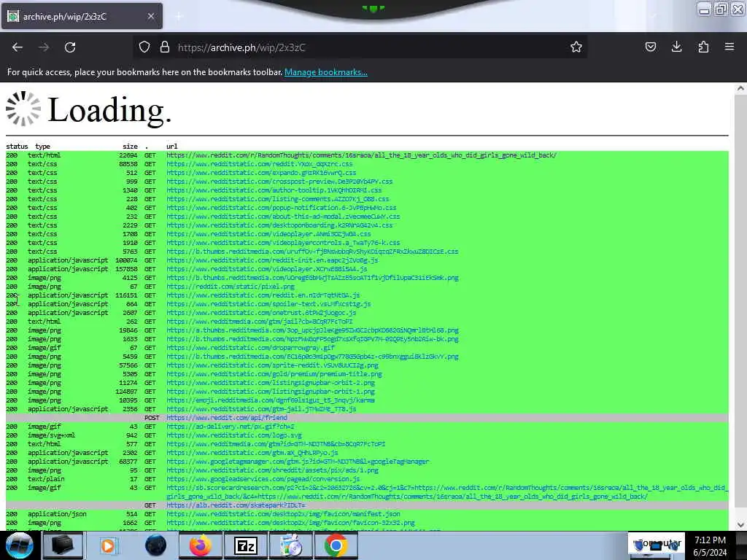Open the POST reddit.com/api/friend link
The width and height of the screenshot is (747, 560).
click(226, 418)
